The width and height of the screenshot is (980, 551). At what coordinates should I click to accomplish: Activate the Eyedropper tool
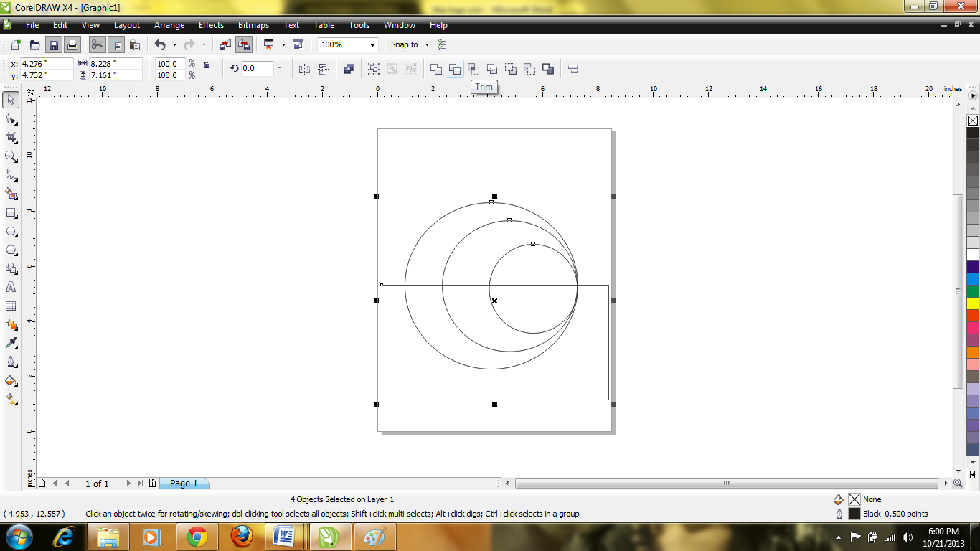(11, 344)
